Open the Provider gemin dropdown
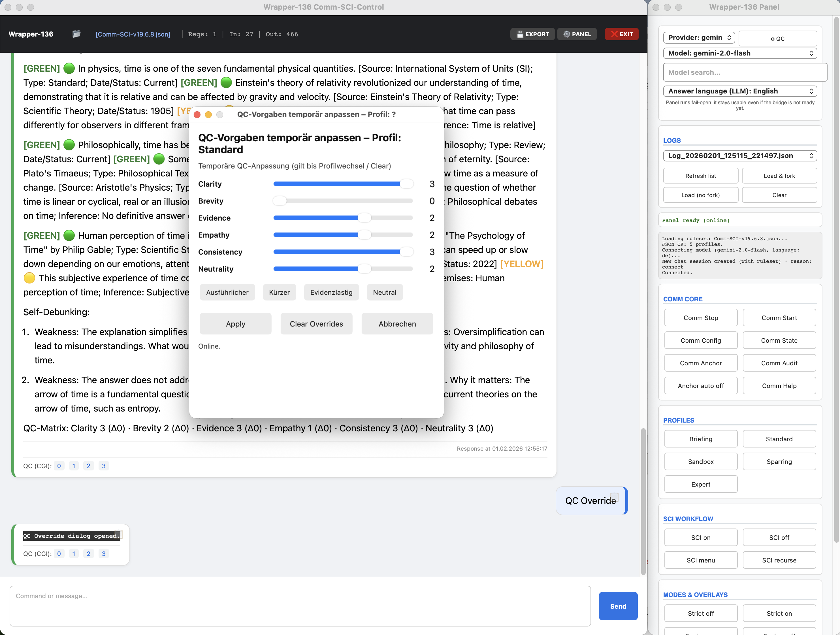 coord(699,38)
